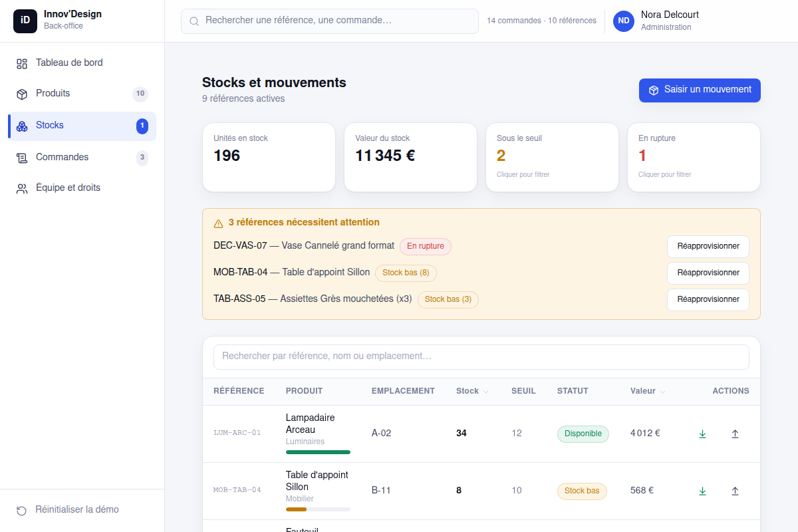The height and width of the screenshot is (532, 798).
Task: Go to the Commandes section
Action: [x=82, y=158]
